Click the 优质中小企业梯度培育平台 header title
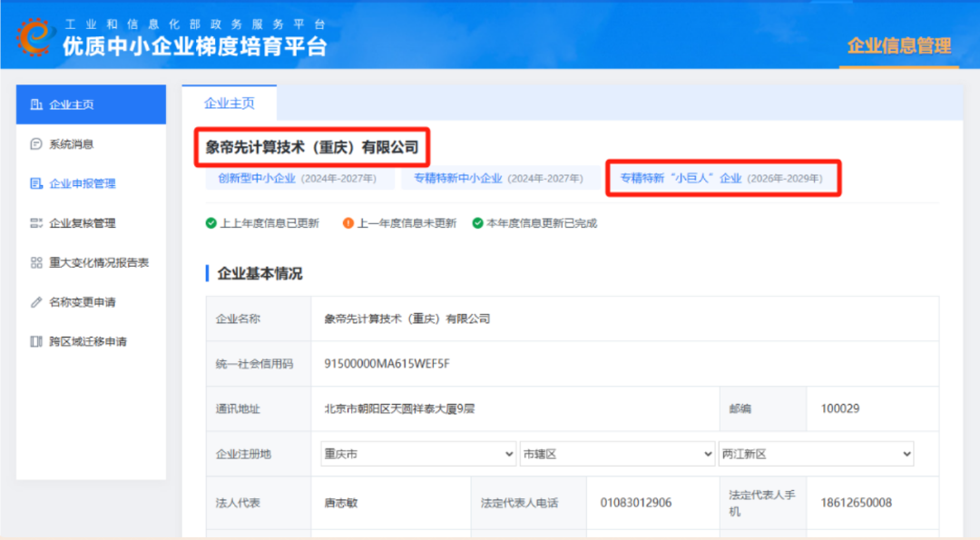980x540 pixels. pyautogui.click(x=194, y=47)
